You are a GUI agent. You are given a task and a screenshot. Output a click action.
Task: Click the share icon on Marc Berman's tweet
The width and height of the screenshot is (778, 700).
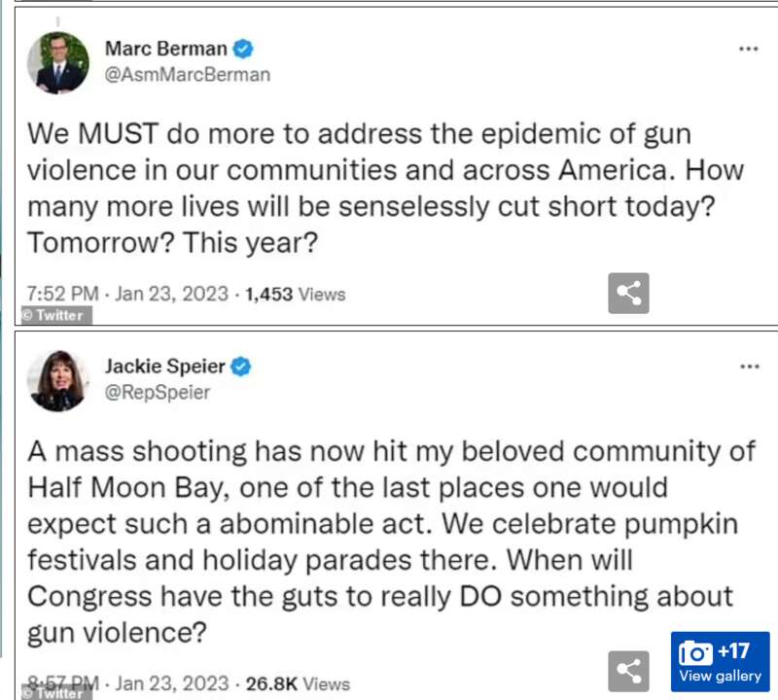click(x=628, y=294)
